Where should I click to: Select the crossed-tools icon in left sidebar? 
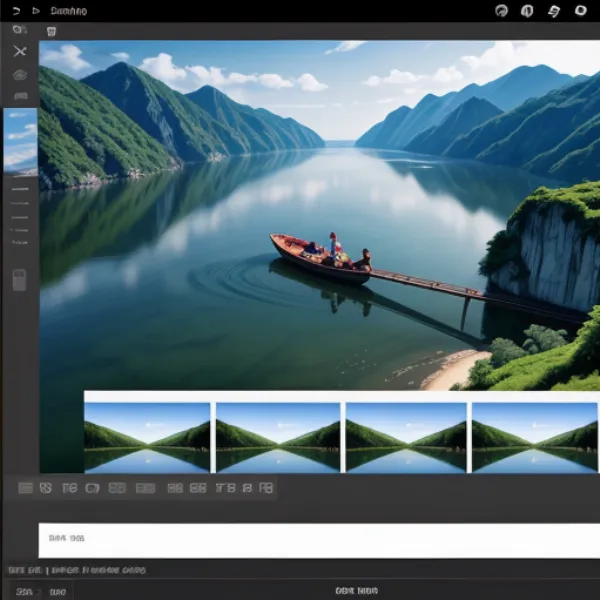coord(20,51)
